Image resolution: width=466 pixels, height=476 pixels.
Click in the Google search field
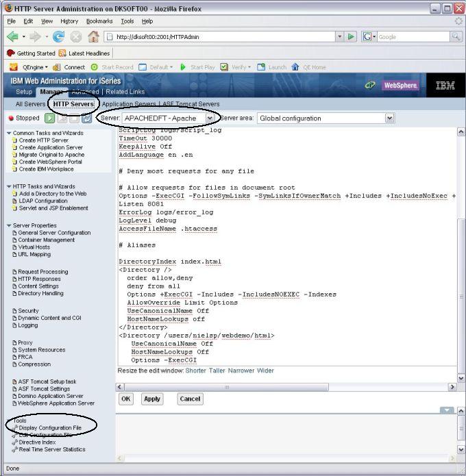pyautogui.click(x=413, y=37)
